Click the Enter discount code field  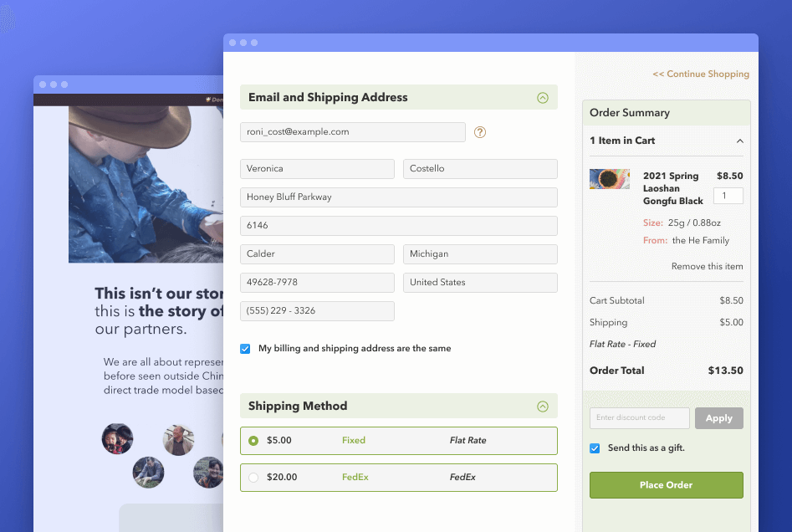point(639,417)
